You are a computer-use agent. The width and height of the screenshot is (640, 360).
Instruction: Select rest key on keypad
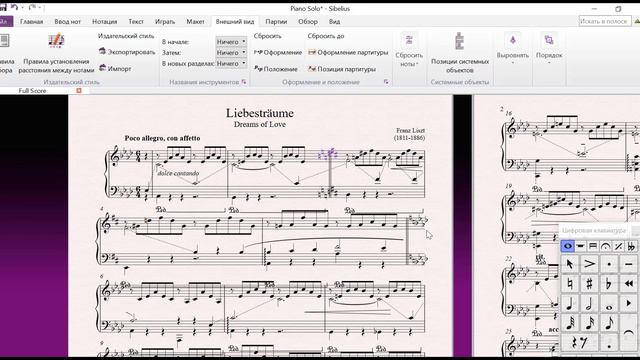click(x=580, y=343)
